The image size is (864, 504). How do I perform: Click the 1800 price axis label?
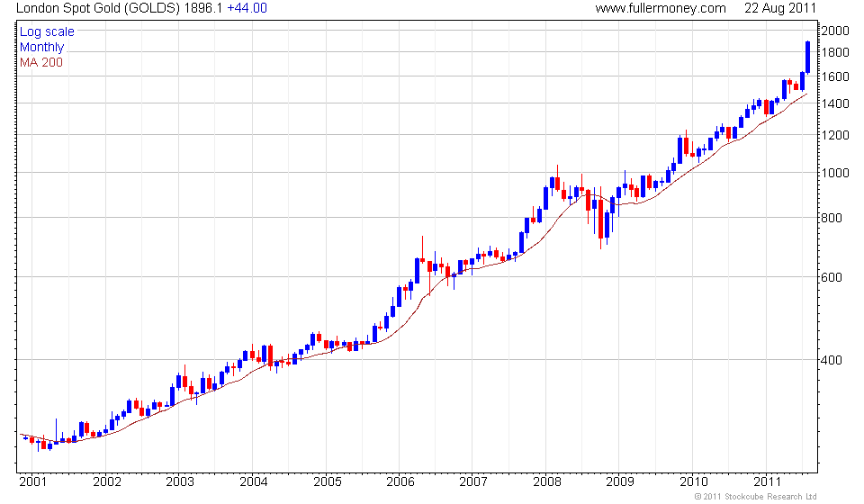point(835,52)
